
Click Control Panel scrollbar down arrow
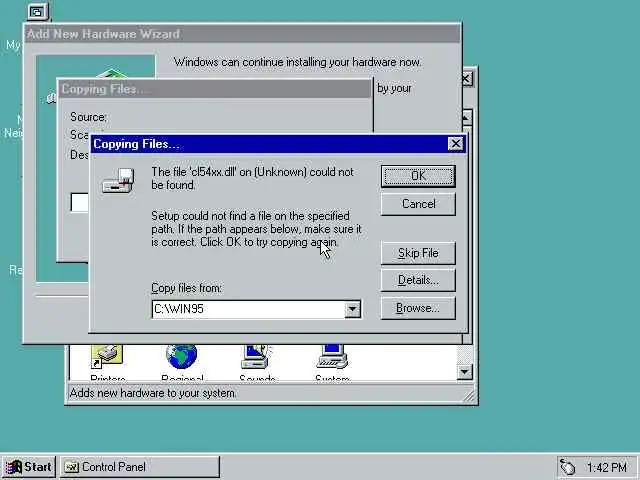464,372
